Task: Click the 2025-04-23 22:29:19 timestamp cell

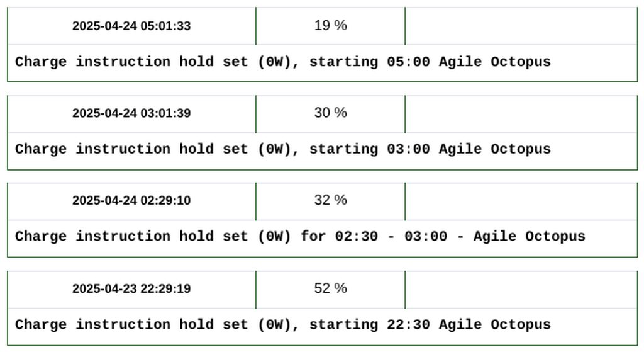Action: (131, 289)
